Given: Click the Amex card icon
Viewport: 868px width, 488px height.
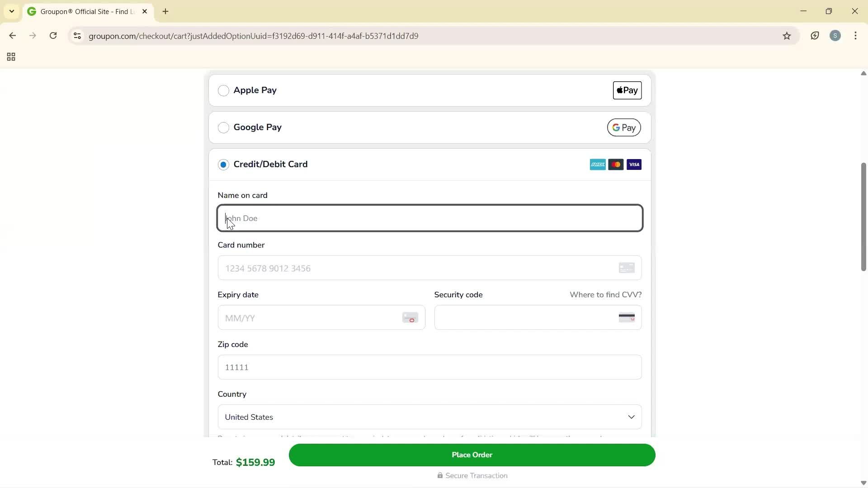Looking at the screenshot, I should pyautogui.click(x=598, y=164).
